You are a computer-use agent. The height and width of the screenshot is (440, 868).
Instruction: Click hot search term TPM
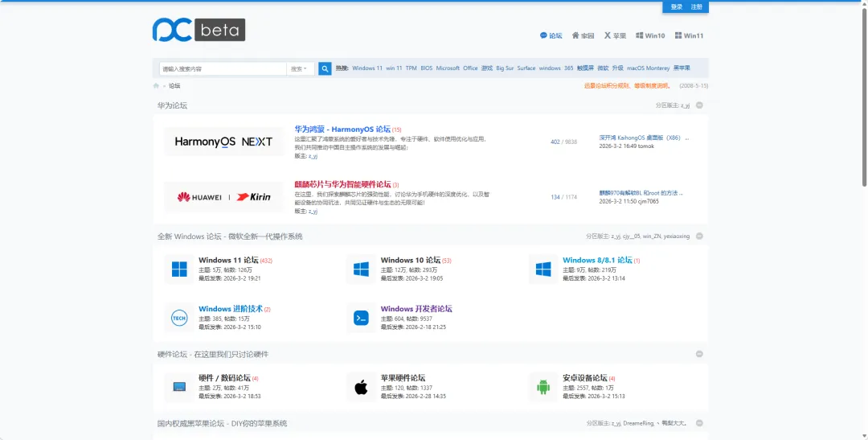tap(411, 68)
